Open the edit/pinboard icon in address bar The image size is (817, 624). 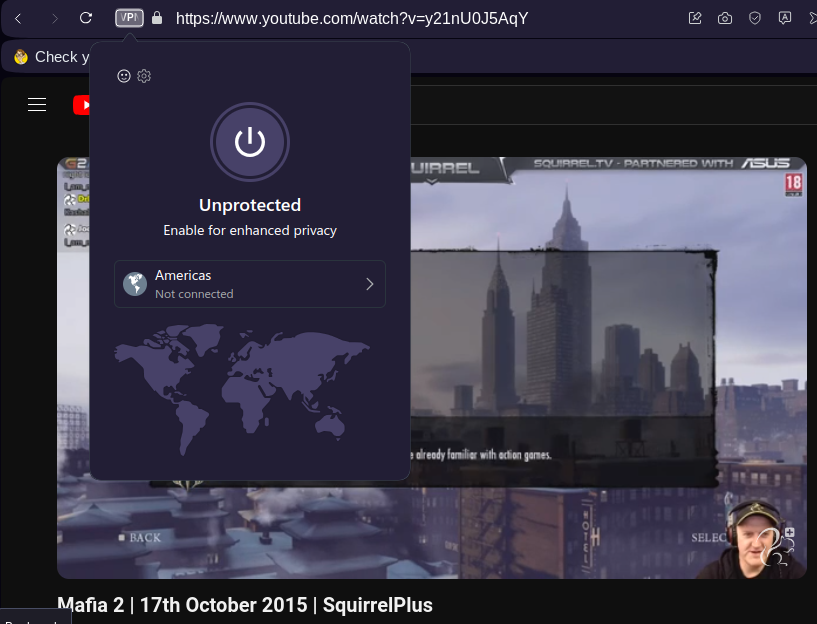click(x=695, y=18)
